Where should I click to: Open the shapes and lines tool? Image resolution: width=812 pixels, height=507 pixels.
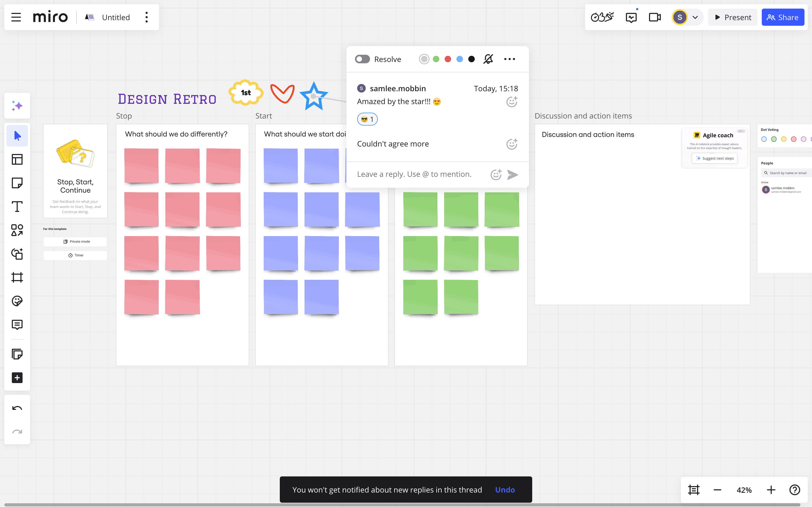pos(17,230)
